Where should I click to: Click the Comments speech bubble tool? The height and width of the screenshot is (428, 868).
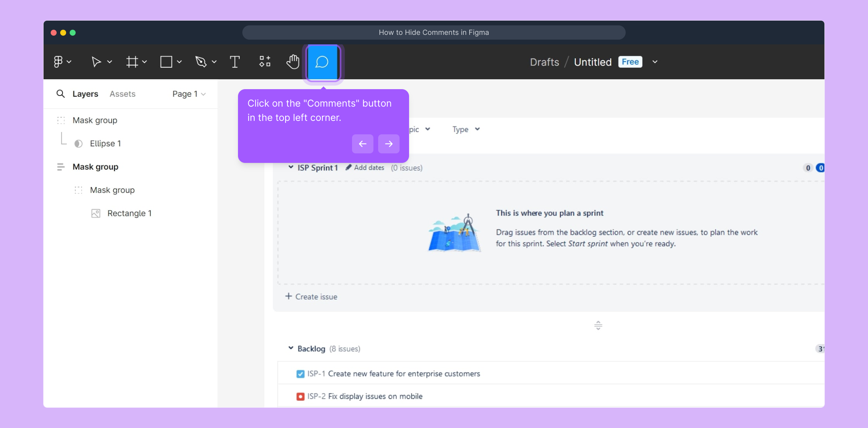click(x=322, y=62)
